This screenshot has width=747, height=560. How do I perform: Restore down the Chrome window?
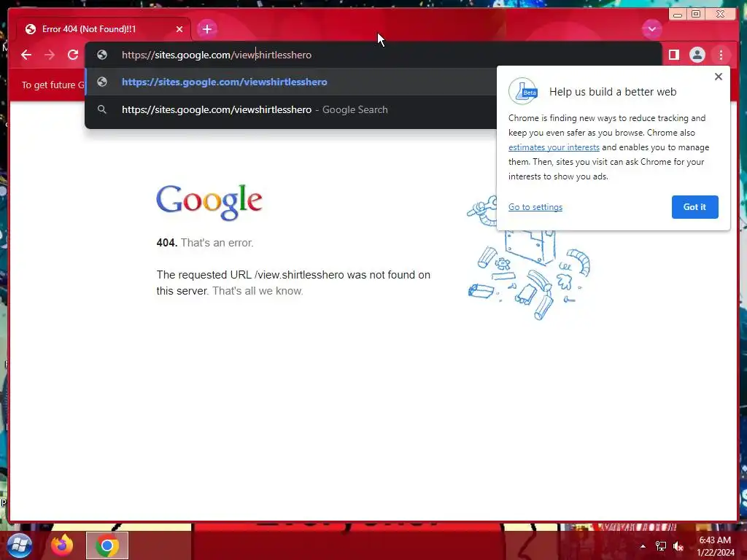[x=696, y=15]
